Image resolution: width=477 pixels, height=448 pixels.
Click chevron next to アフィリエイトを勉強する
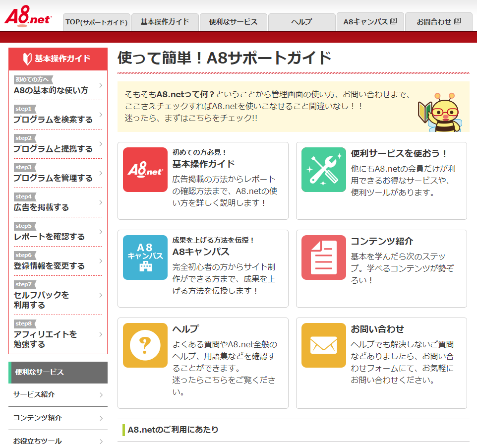pyautogui.click(x=101, y=334)
